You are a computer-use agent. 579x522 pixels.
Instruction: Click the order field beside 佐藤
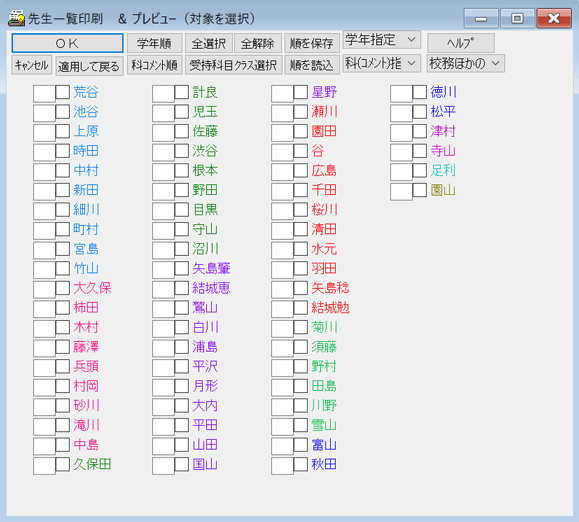click(x=163, y=133)
